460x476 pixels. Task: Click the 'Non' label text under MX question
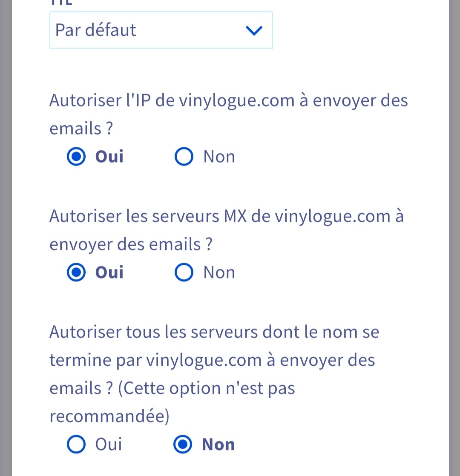[x=219, y=272]
